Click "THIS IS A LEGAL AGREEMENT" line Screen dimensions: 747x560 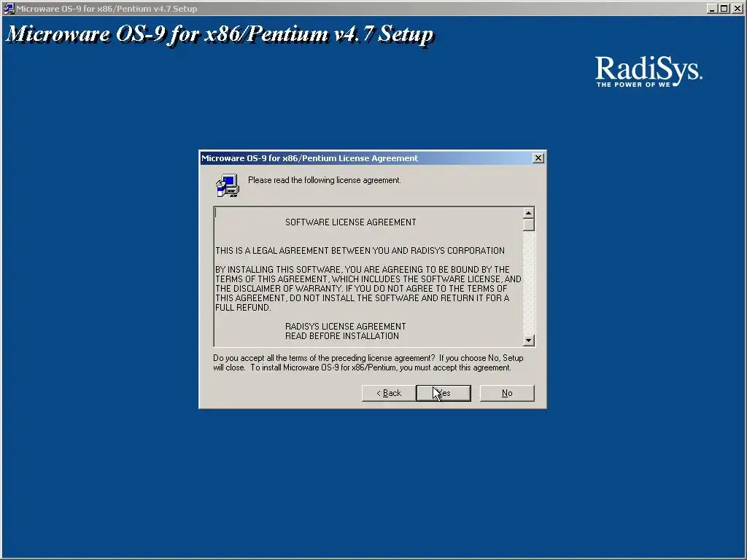[360, 251]
